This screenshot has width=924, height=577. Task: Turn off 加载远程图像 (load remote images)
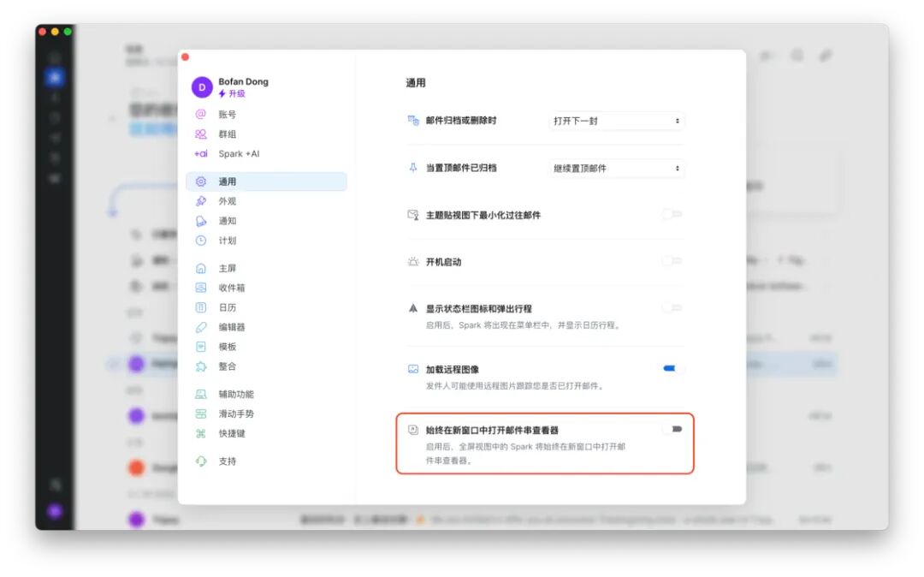tap(672, 369)
